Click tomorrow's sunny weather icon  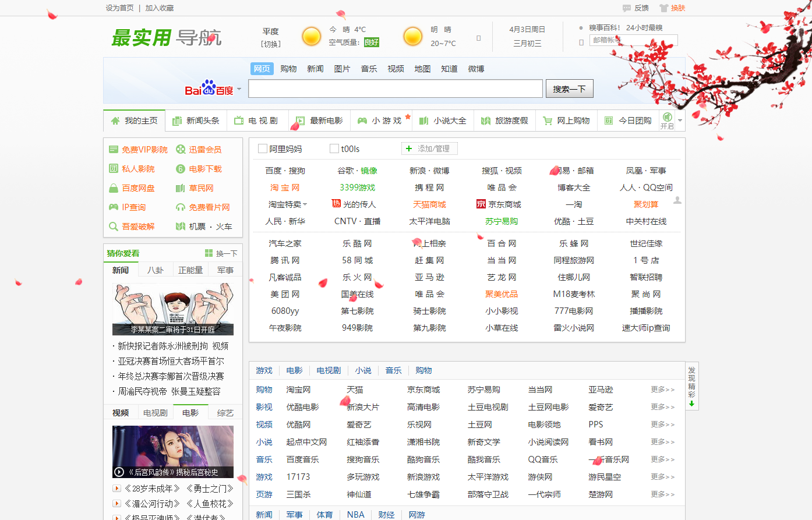(x=413, y=36)
